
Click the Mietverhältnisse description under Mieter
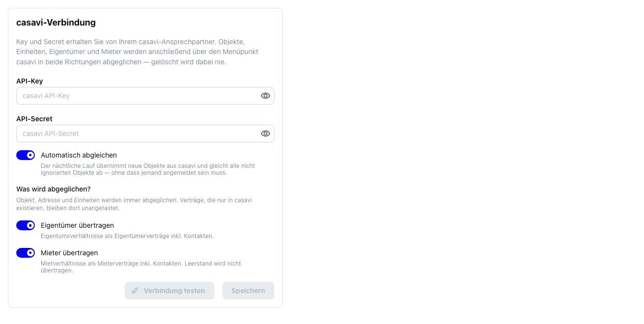141,267
